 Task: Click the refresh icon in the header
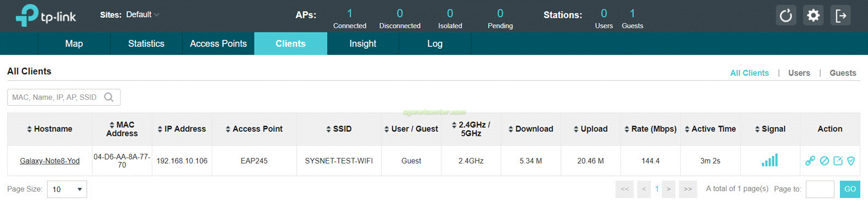point(786,15)
